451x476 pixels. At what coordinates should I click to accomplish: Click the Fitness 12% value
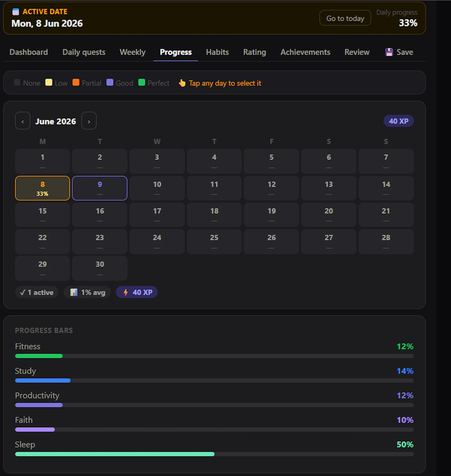pyautogui.click(x=405, y=346)
